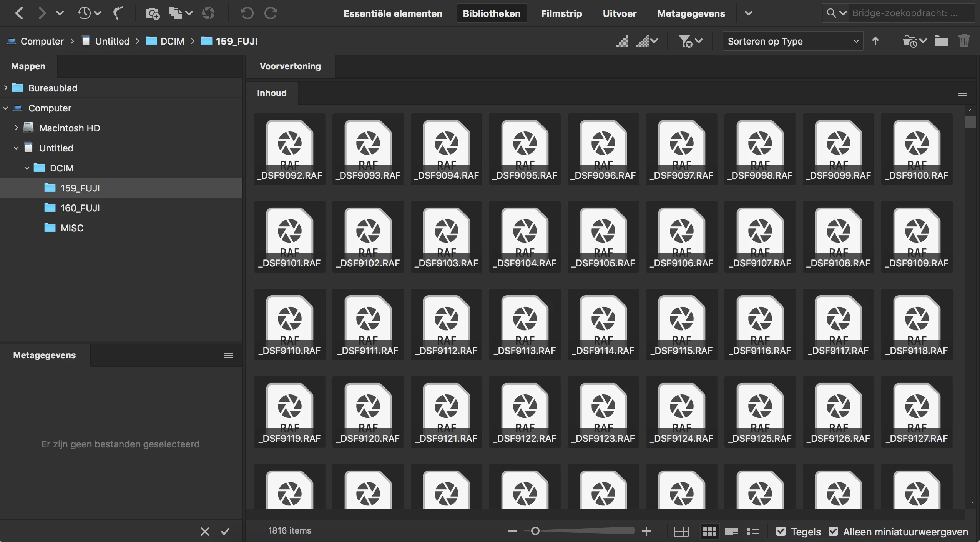Uncheck Alleen miniatuurweergaven
The image size is (980, 542).
pyautogui.click(x=833, y=532)
